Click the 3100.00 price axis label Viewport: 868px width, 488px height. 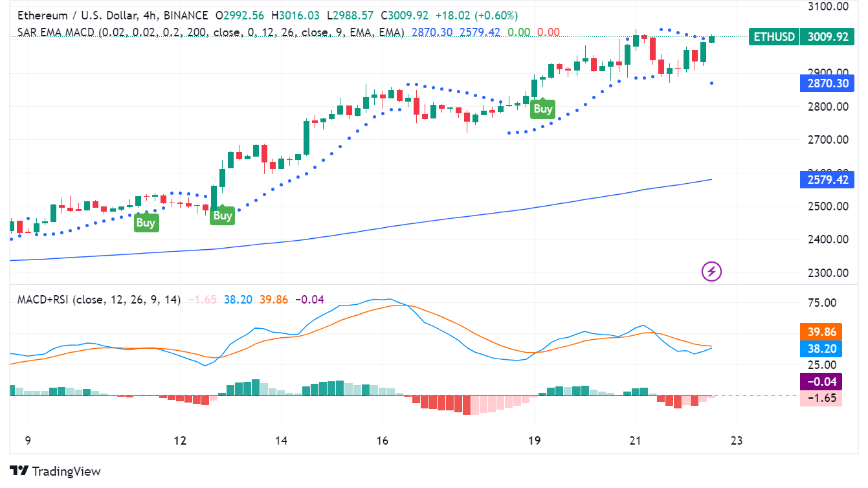[828, 6]
